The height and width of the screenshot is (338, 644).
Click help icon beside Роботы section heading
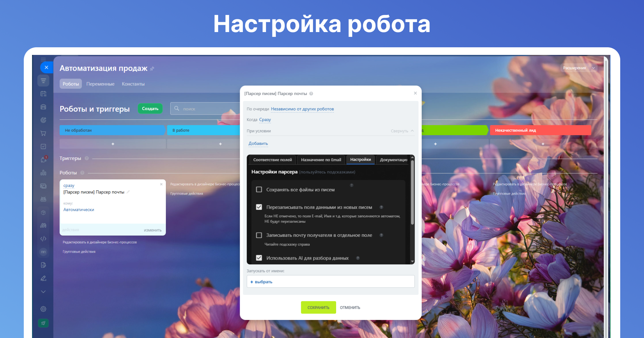pyautogui.click(x=82, y=173)
